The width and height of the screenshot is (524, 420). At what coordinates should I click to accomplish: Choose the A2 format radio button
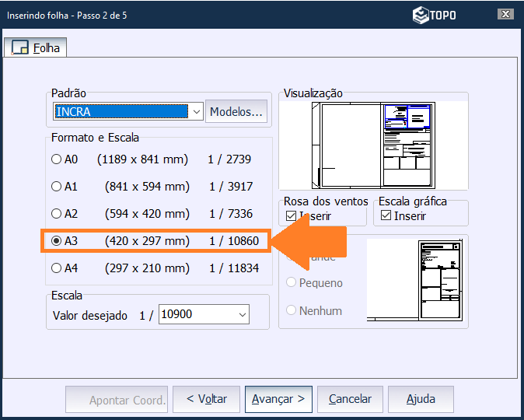56,214
